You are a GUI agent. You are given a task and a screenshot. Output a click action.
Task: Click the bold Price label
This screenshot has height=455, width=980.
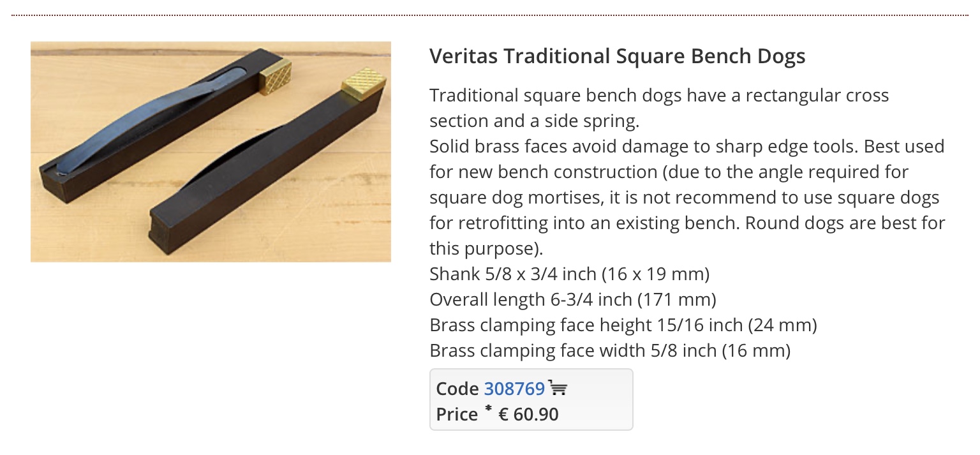click(x=457, y=415)
